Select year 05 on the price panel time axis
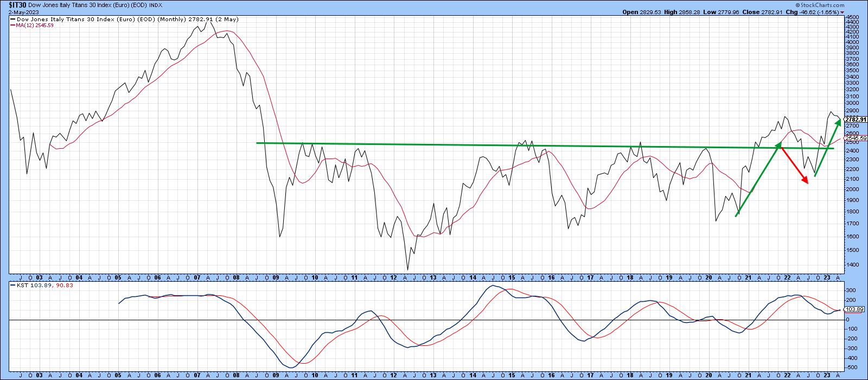Viewport: 868px width, 380px height. tap(118, 277)
